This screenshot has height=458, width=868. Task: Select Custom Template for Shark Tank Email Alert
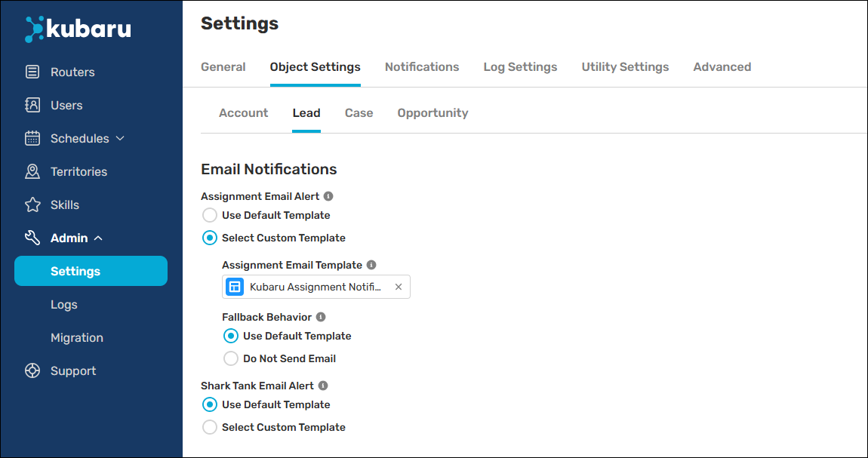tap(210, 427)
